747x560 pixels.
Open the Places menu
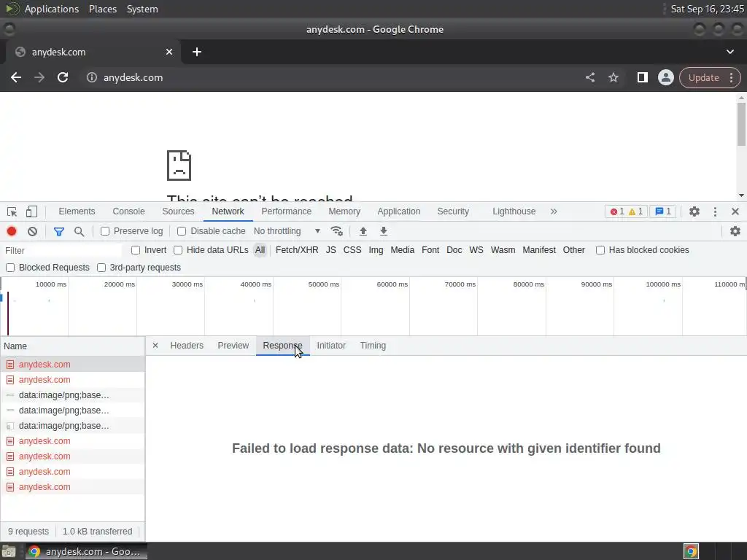point(103,9)
